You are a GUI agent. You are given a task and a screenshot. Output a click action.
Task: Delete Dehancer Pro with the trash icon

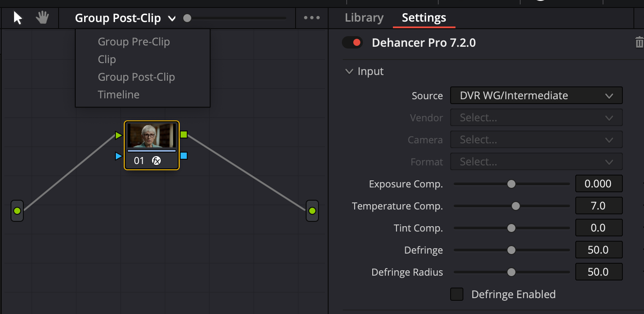pyautogui.click(x=639, y=43)
